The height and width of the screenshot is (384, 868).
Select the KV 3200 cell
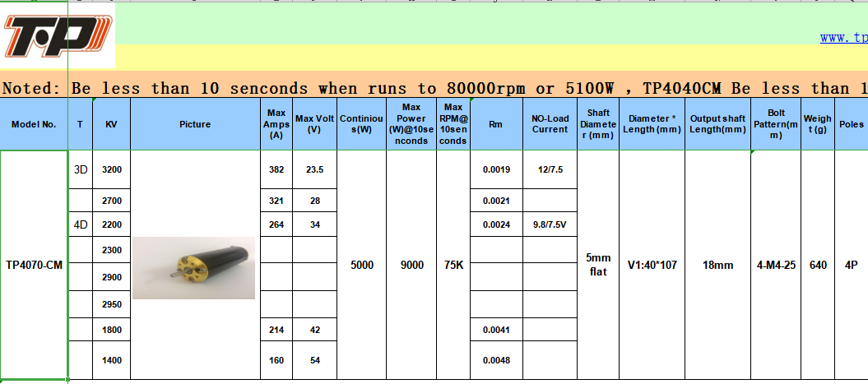(x=111, y=170)
